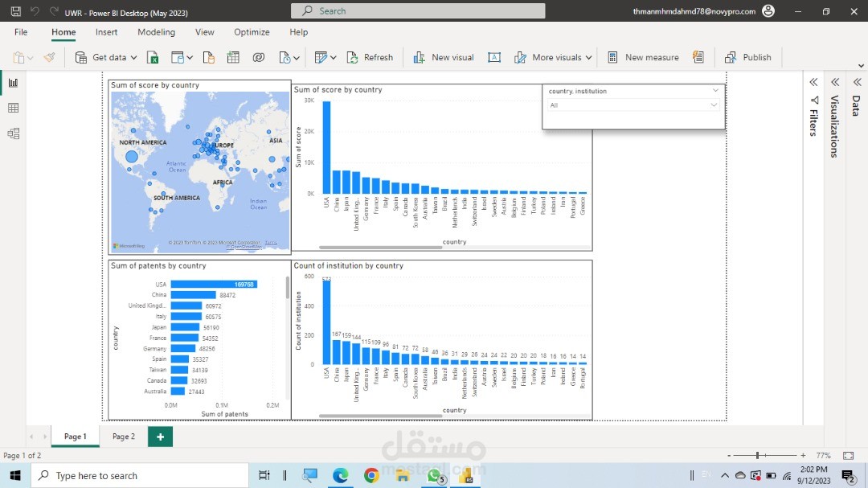Screen dimensions: 868x488
Task: Click the Windows taskbar search field
Action: (x=140, y=475)
